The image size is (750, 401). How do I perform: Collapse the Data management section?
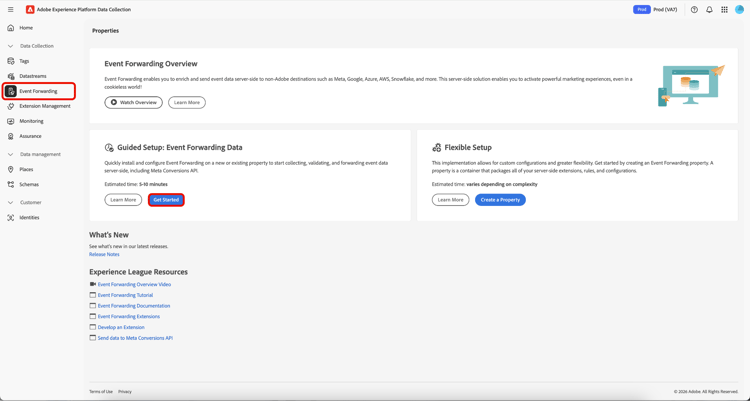(11, 154)
